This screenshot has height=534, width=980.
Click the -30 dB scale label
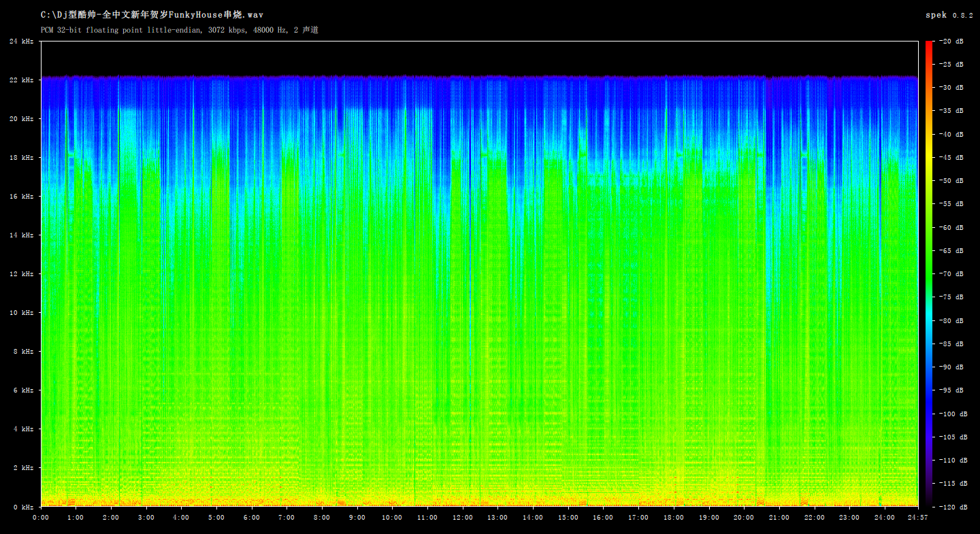pyautogui.click(x=951, y=88)
